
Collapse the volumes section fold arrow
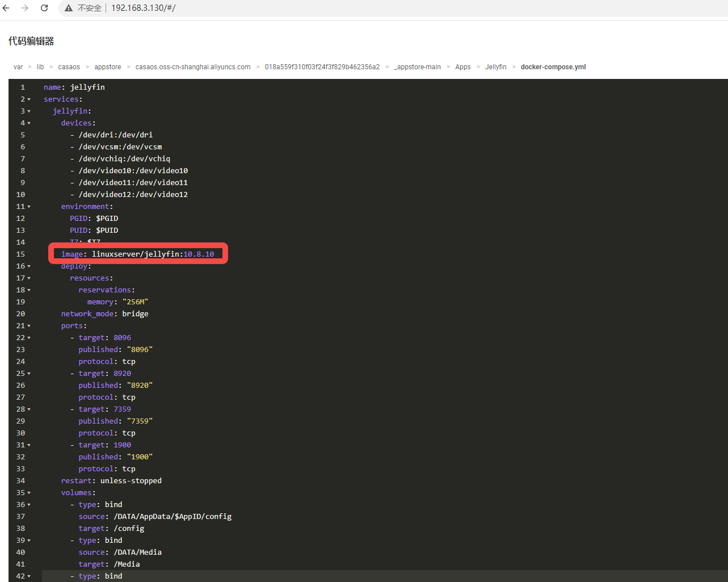pos(28,492)
